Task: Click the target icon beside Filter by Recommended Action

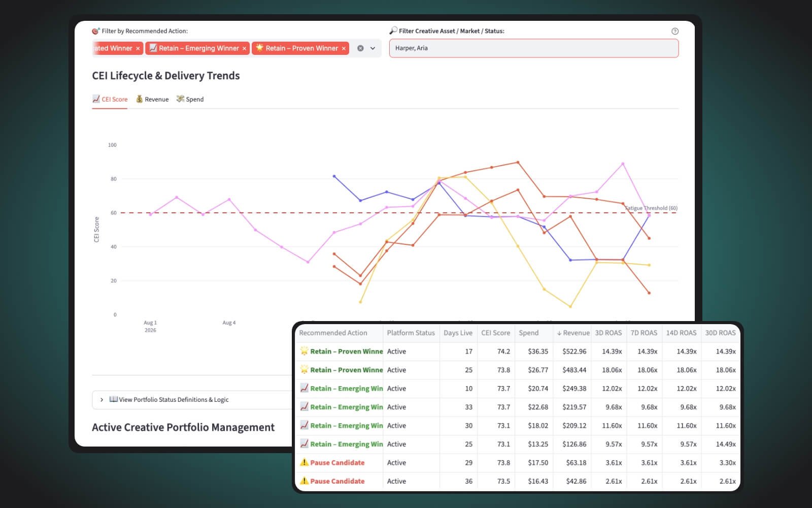Action: pos(95,31)
